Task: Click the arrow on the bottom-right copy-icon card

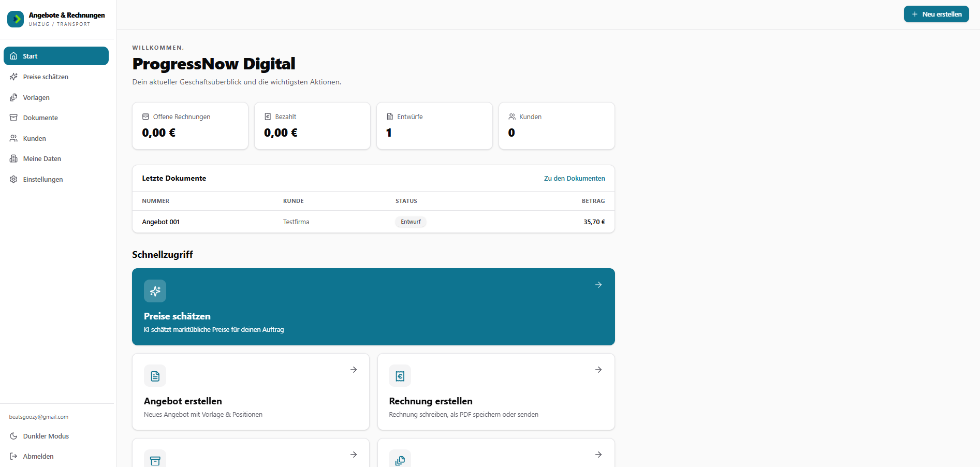Action: [598, 455]
